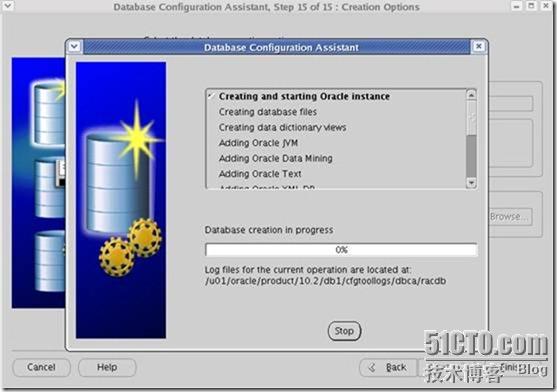557x392 pixels.
Task: Click the log file path text ending in racdb
Action: coord(325,281)
